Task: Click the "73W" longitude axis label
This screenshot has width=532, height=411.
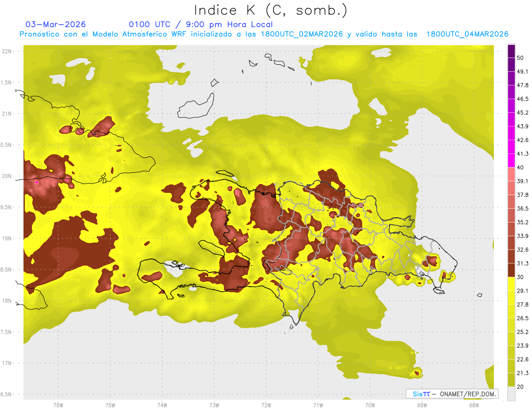Action: pyautogui.click(x=214, y=405)
